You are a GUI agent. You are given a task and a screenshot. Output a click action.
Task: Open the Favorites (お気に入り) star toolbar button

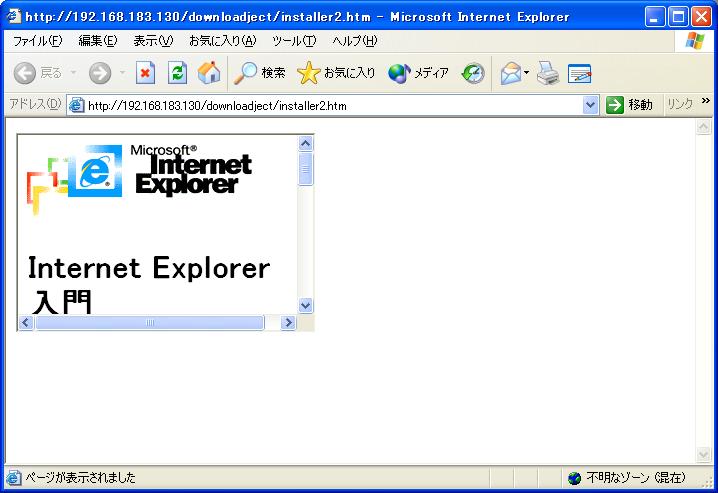(x=336, y=73)
